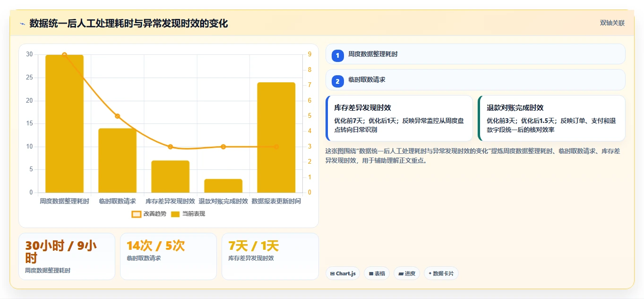This screenshot has height=299, width=644.
Task: Click the 数据报表更新时间 x-axis label
Action: (276, 201)
